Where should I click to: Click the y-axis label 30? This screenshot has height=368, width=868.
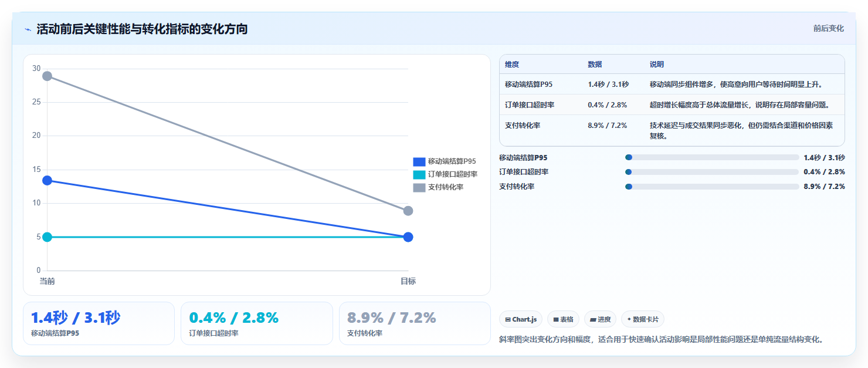point(36,69)
